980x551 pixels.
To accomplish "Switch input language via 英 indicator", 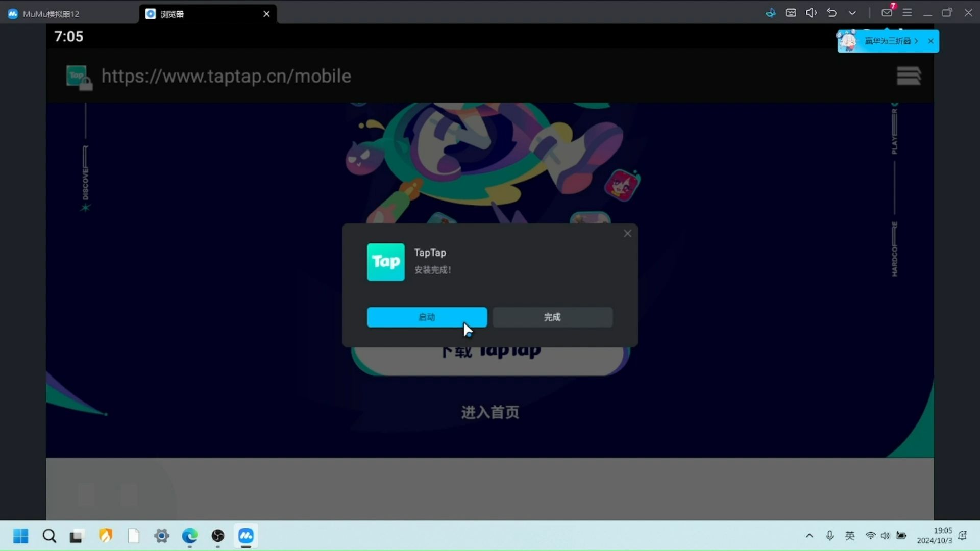I will tap(850, 536).
